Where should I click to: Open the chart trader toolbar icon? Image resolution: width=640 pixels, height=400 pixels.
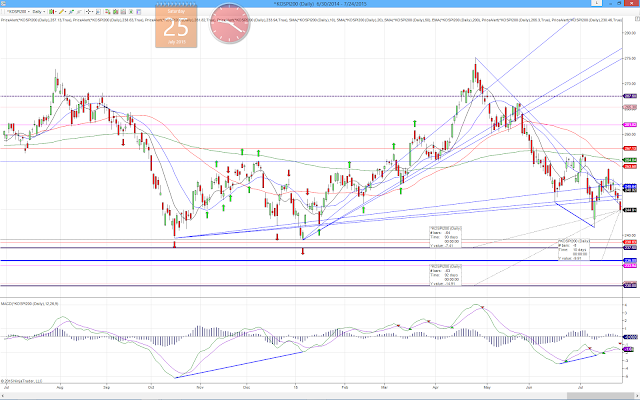point(107,12)
